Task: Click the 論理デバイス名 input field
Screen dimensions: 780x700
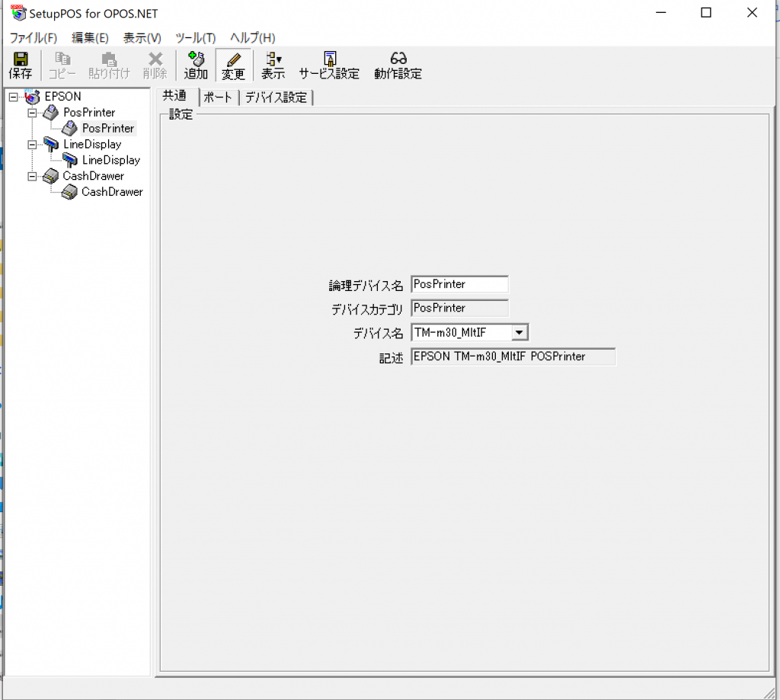Action: (x=459, y=284)
